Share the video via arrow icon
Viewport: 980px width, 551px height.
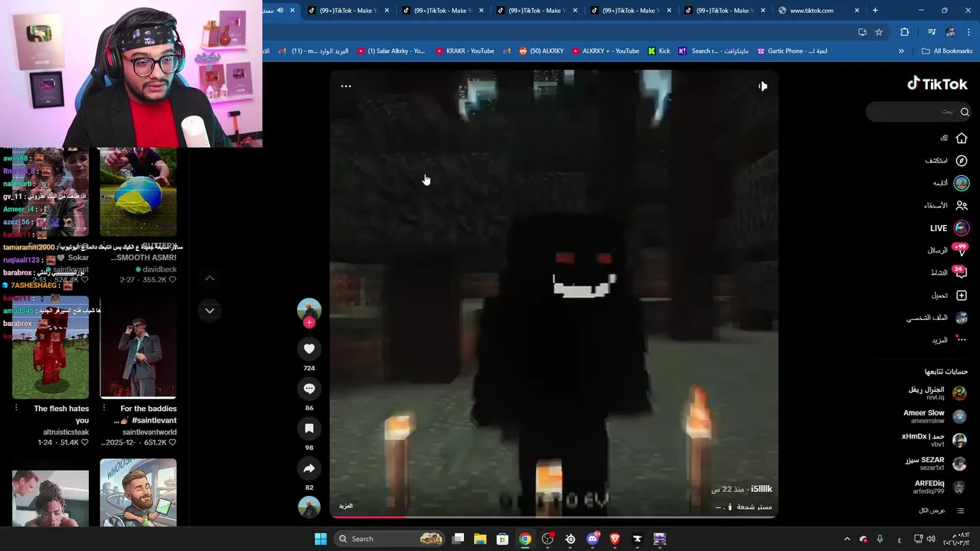click(309, 468)
